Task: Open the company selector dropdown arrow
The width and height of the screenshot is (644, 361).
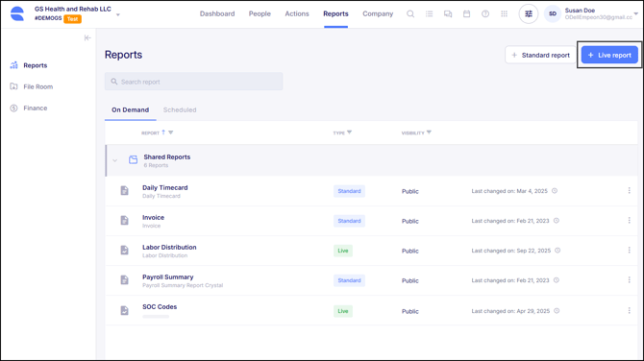Action: pyautogui.click(x=118, y=14)
